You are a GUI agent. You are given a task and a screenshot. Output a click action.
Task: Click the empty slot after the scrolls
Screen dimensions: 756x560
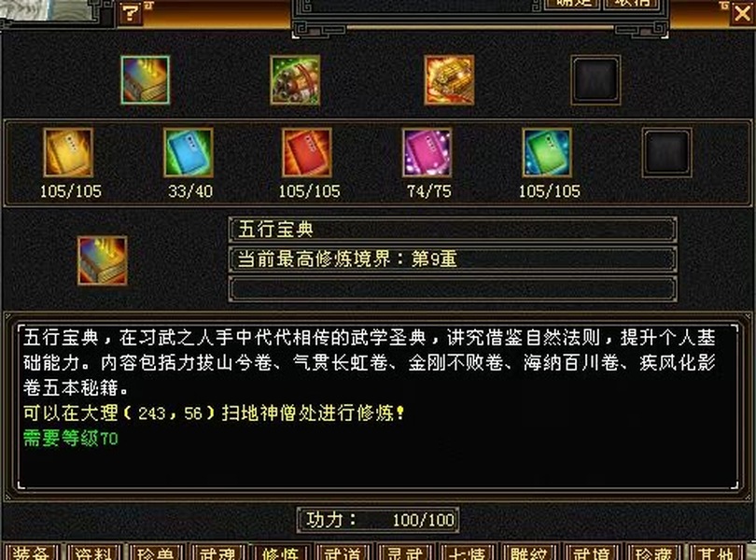coord(666,152)
